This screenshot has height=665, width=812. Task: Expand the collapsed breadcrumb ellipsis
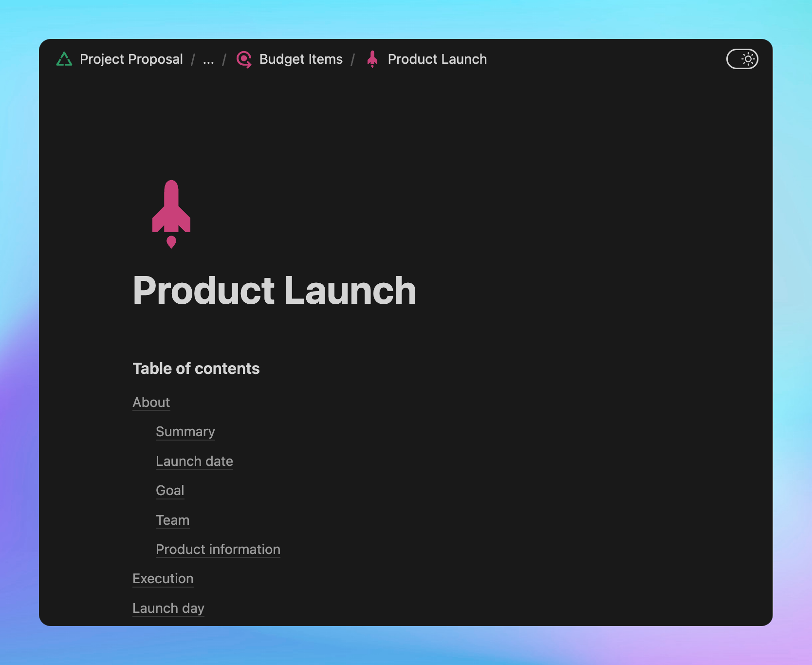pos(208,59)
